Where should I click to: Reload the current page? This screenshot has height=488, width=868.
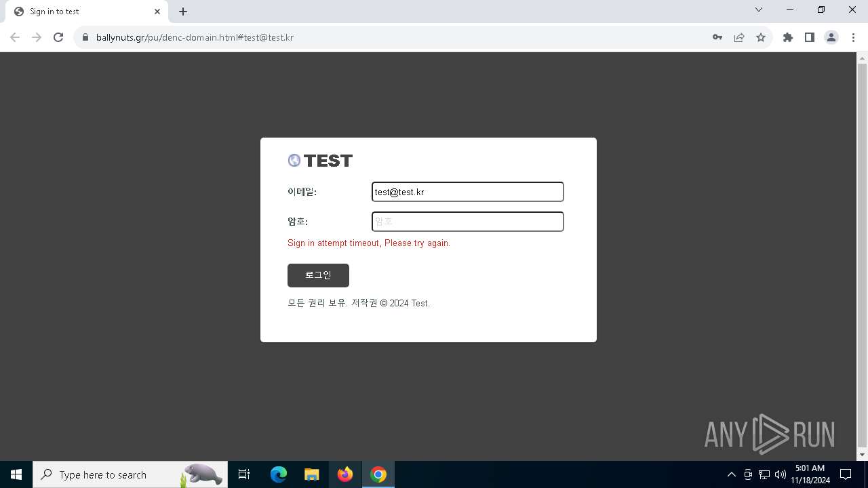click(58, 37)
